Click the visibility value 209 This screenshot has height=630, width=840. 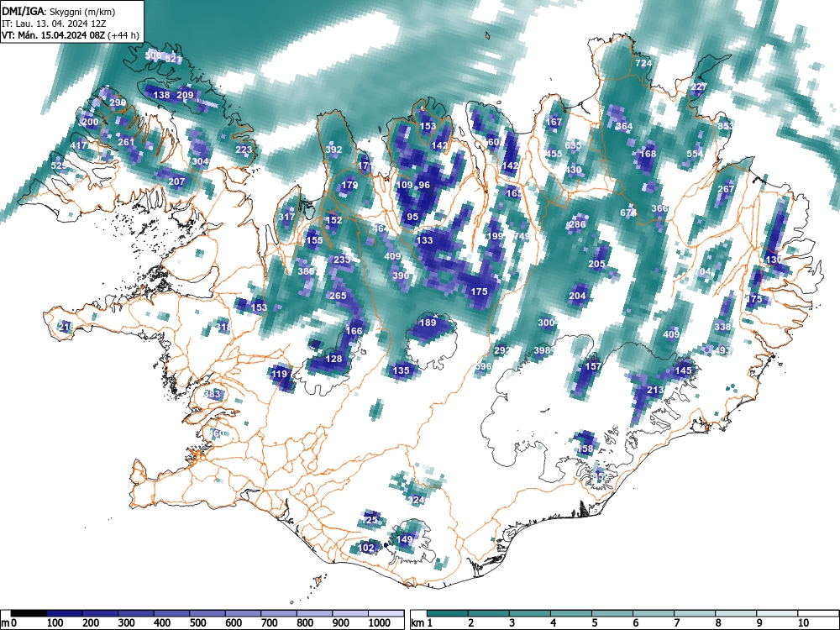click(185, 96)
